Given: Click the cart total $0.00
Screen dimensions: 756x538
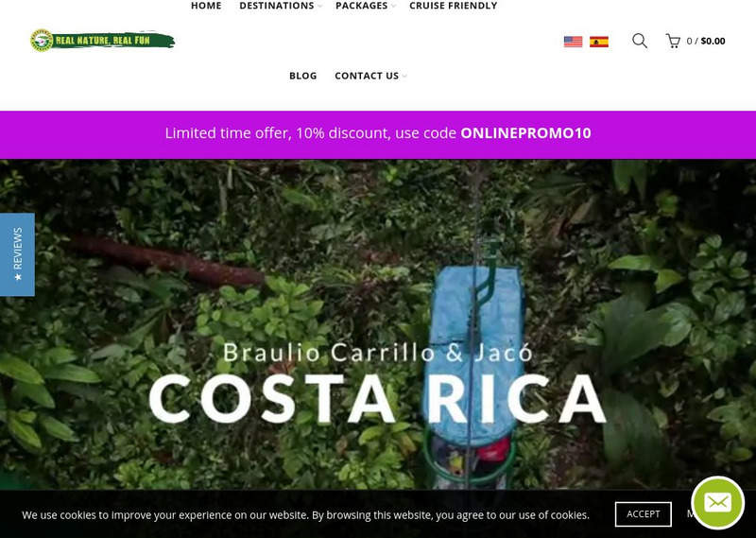Looking at the screenshot, I should tap(713, 41).
